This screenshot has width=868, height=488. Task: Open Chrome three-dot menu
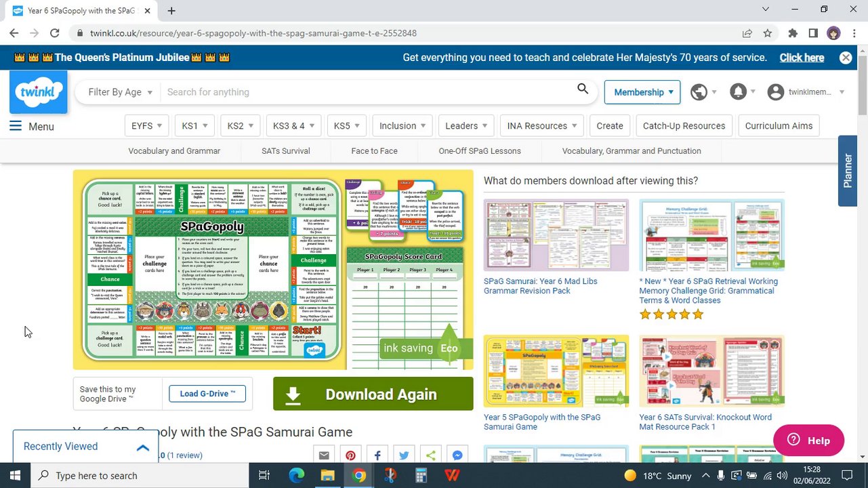(854, 33)
